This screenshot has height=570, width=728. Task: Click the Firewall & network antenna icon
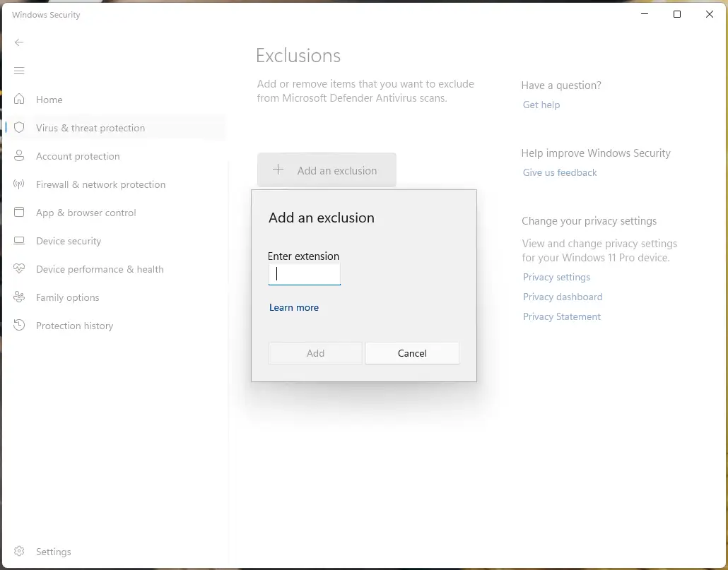tap(19, 184)
